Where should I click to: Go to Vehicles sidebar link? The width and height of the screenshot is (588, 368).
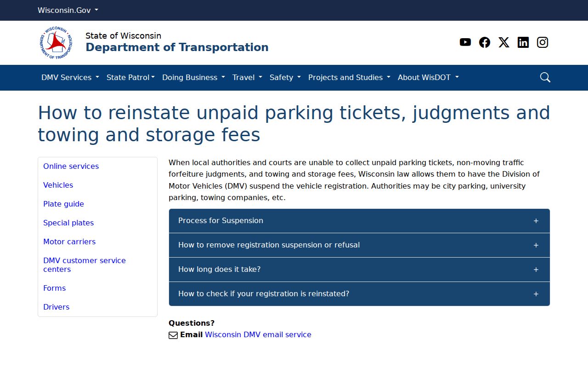coord(58,185)
